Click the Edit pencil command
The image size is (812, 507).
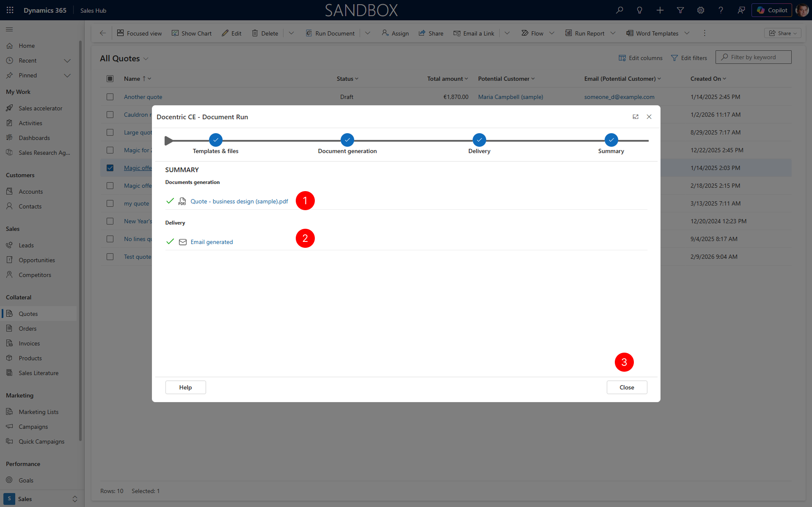point(231,33)
